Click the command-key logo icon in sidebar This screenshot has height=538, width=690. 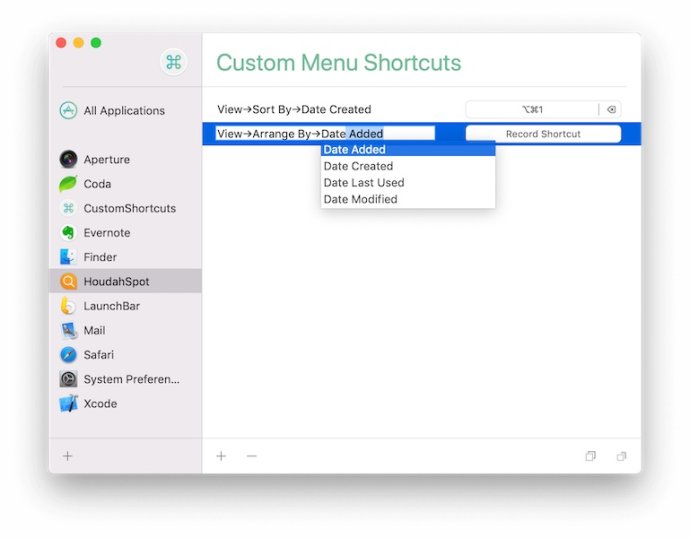174,62
